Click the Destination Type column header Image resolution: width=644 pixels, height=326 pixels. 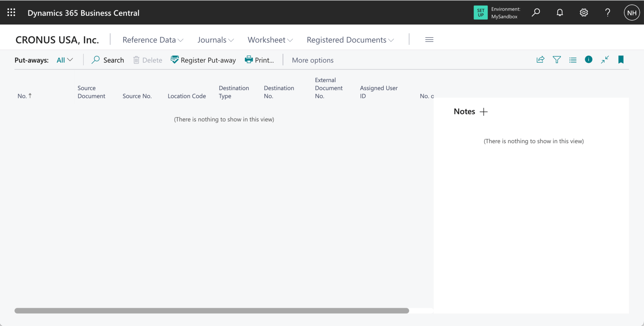234,92
